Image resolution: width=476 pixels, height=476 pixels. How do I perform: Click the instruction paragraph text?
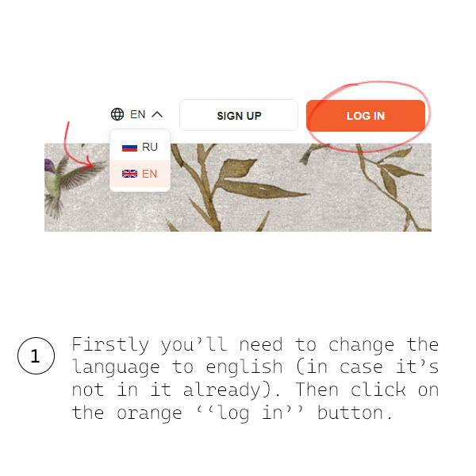255,378
